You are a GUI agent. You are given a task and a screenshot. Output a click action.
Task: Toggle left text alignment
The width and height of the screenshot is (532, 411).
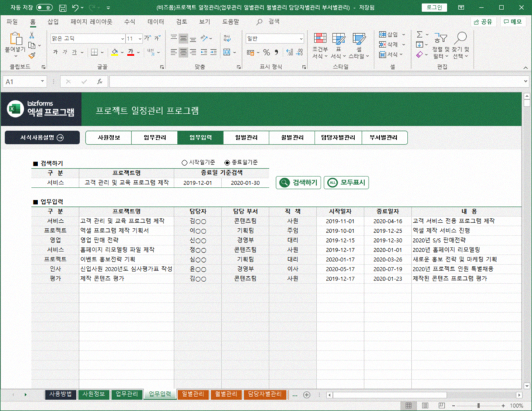click(x=174, y=53)
